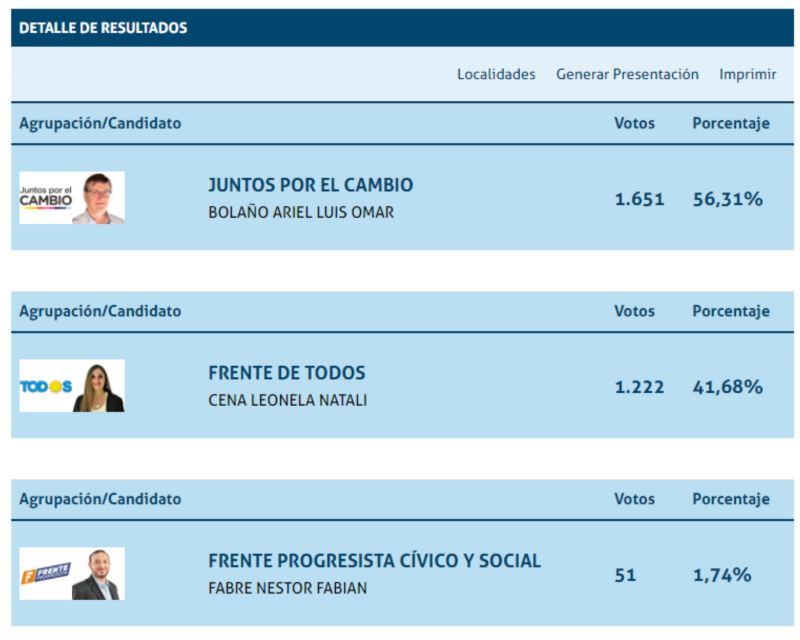800x640 pixels.
Task: Select FRENTE PROGRESISTA CÍVICO Y SOCIAL heading
Action: (x=374, y=561)
